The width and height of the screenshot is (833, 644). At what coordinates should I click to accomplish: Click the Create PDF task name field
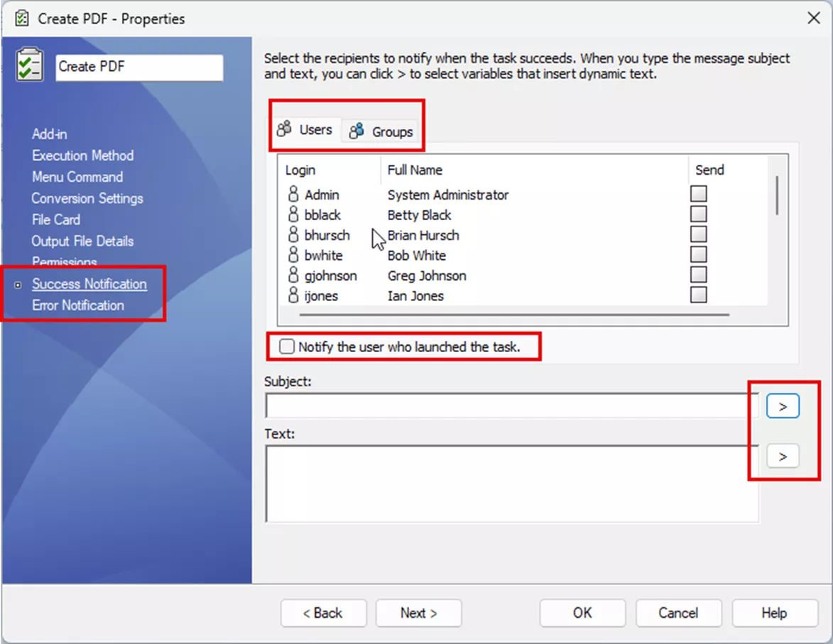point(139,67)
